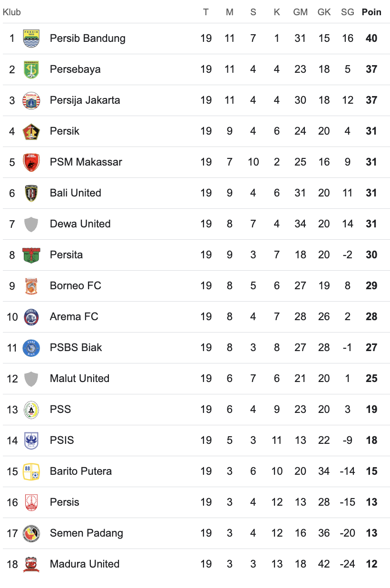Click the Barito Putera yellow crest

(31, 471)
